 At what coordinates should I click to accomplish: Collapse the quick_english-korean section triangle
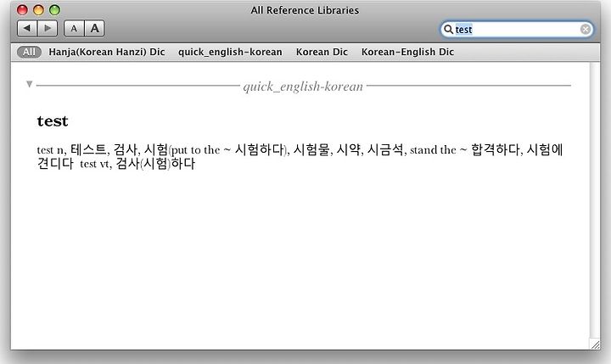pyautogui.click(x=29, y=84)
